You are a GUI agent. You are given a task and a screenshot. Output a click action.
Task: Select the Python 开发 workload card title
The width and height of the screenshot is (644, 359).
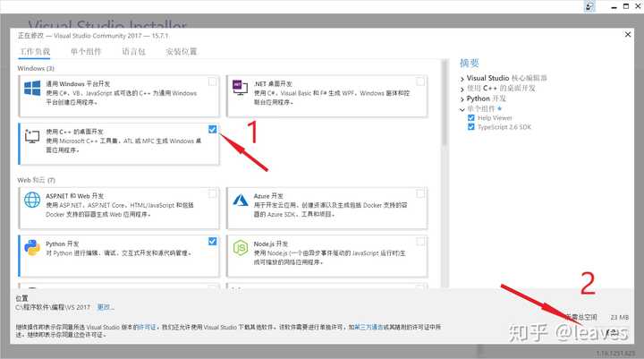coord(63,244)
